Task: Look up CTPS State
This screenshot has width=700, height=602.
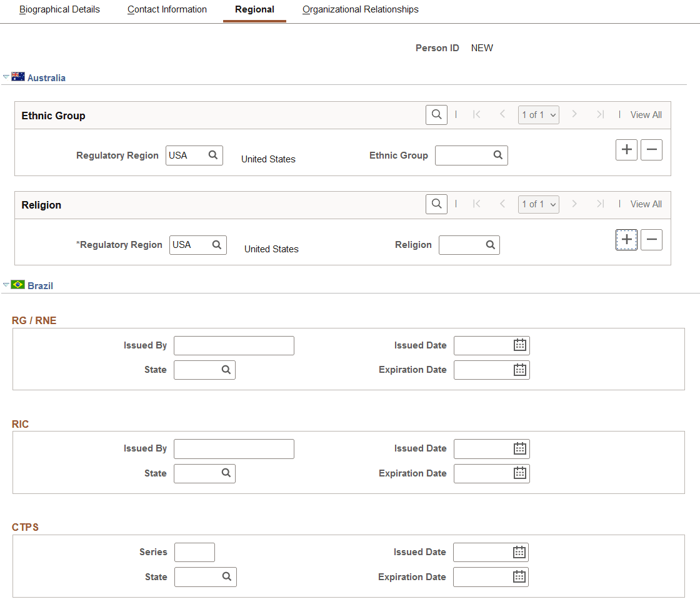Action: [x=227, y=576]
